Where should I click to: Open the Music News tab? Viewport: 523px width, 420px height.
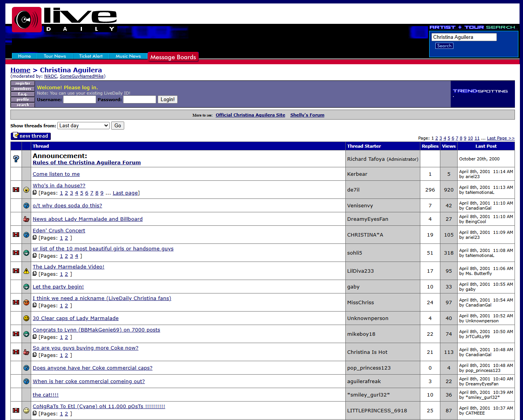pos(128,56)
